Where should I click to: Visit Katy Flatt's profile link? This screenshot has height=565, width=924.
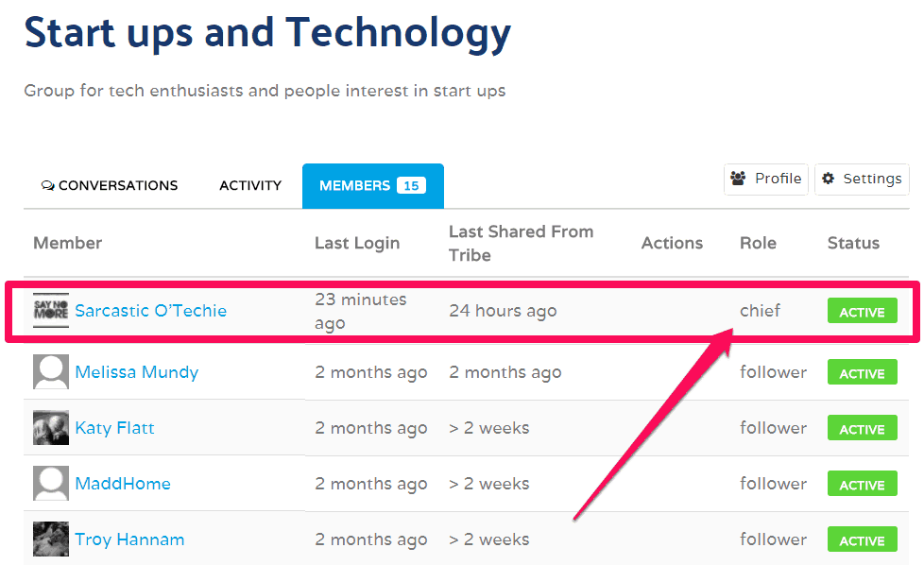(114, 428)
